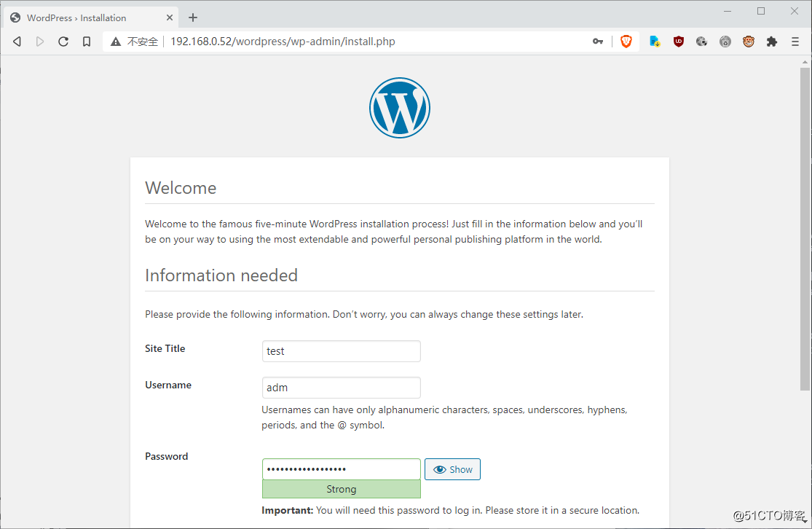The image size is (812, 529).
Task: Click the scrollbar up arrow
Action: 805,62
